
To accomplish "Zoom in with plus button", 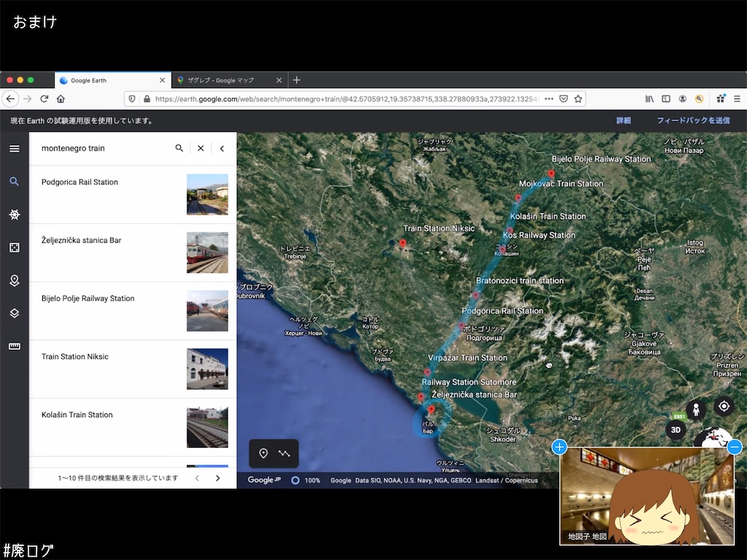I will [x=560, y=447].
